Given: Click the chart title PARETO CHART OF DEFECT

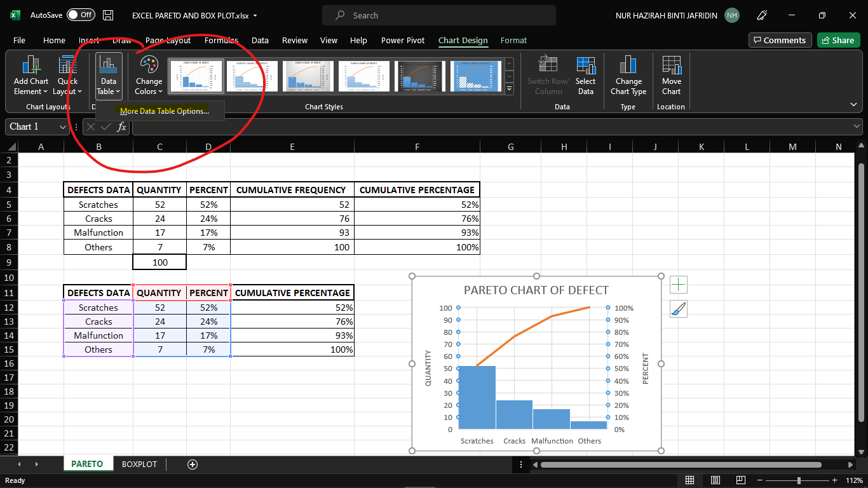Looking at the screenshot, I should tap(536, 290).
